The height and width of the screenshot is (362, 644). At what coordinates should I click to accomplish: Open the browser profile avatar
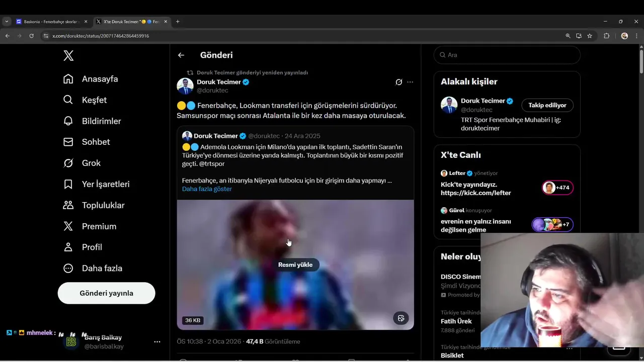(x=624, y=36)
